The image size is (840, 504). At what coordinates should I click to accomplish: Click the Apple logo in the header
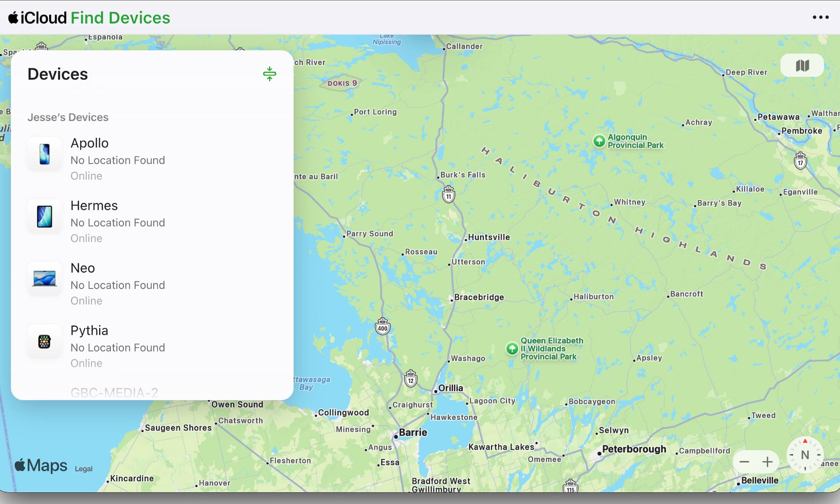13,18
